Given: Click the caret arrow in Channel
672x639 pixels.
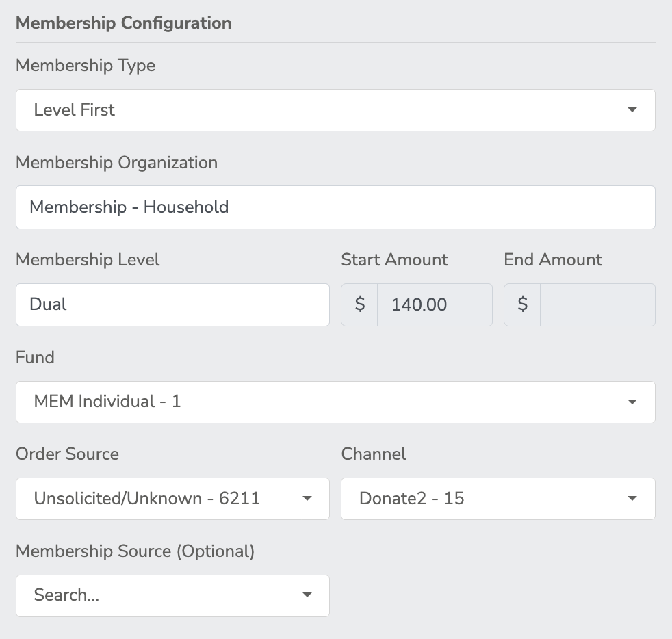Looking at the screenshot, I should (632, 499).
